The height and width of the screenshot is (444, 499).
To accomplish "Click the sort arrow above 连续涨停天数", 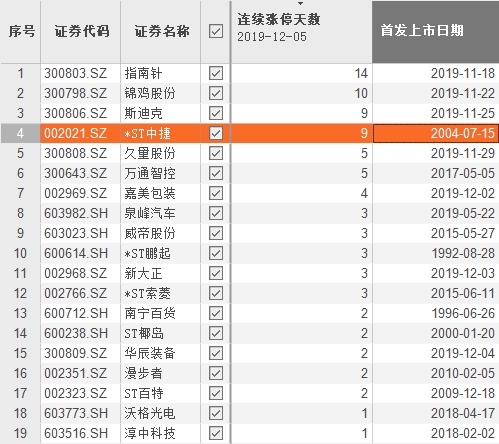I will point(301,3).
